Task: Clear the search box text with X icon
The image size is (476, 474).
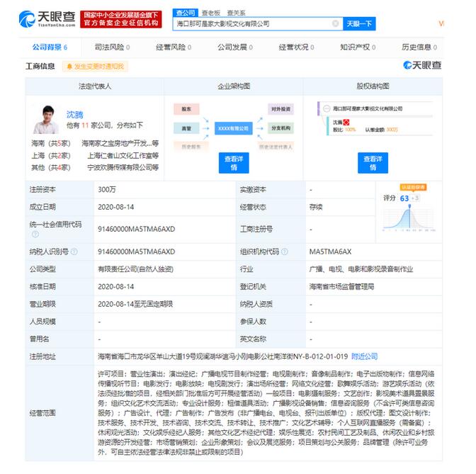Action: pos(335,23)
